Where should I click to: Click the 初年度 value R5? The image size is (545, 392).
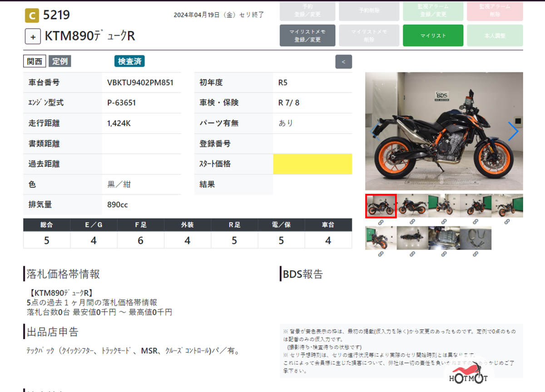pos(283,83)
